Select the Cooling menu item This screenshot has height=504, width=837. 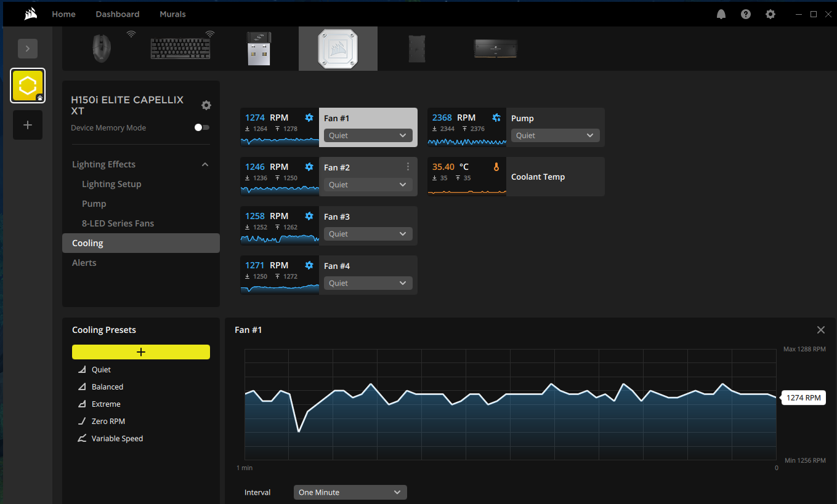point(141,243)
